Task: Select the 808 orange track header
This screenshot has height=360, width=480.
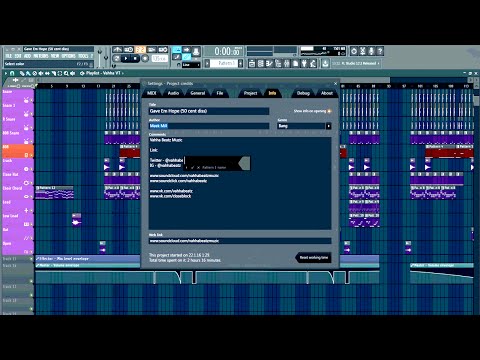Action: point(18,151)
